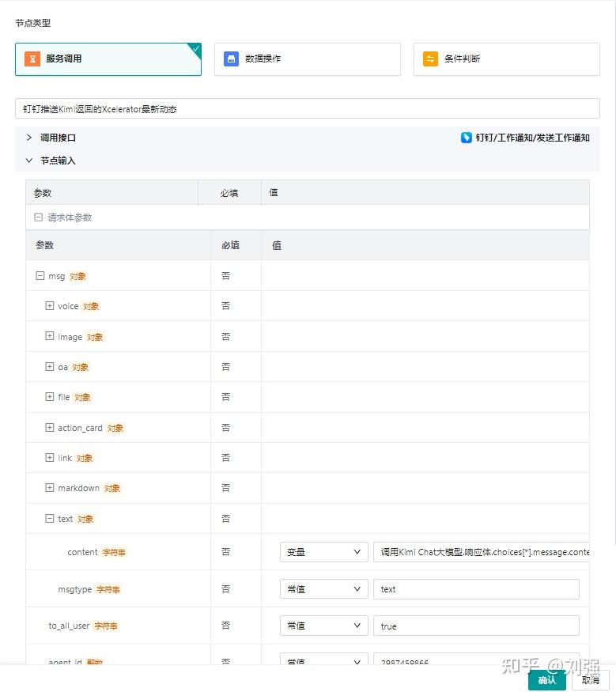Open the 常值 dropdown for msgtype

pos(323,588)
